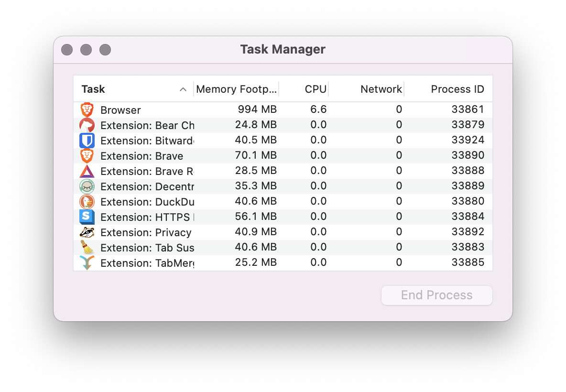Click the 56.1 MB memory value
Viewport: 566px width, 392px height.
(256, 216)
